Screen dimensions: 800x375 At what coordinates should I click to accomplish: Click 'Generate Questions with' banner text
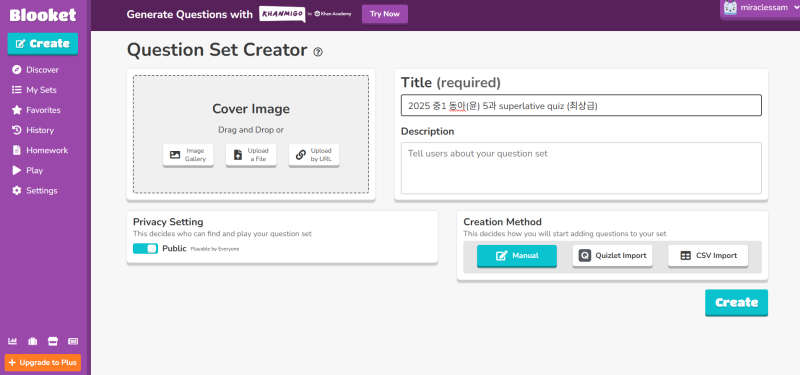pyautogui.click(x=189, y=14)
